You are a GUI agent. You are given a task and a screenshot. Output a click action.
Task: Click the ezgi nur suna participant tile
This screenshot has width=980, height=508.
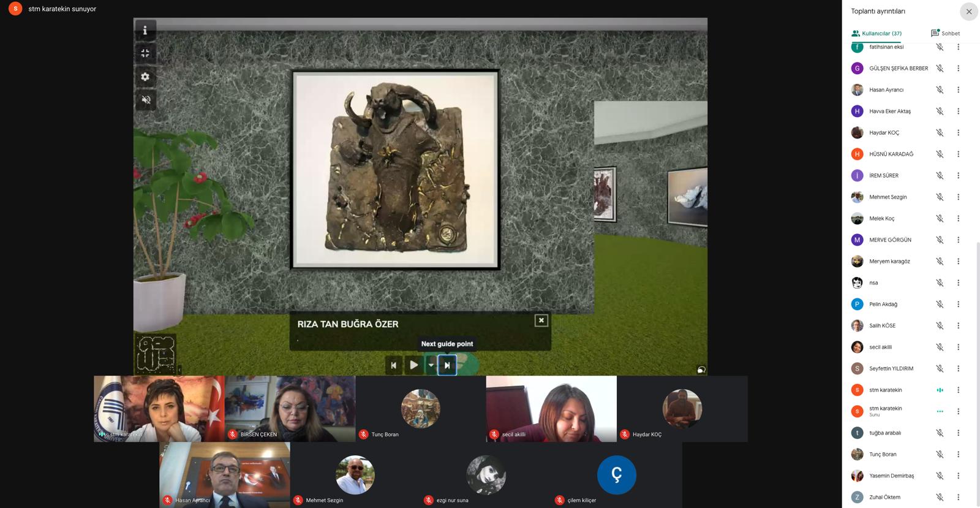coord(486,475)
